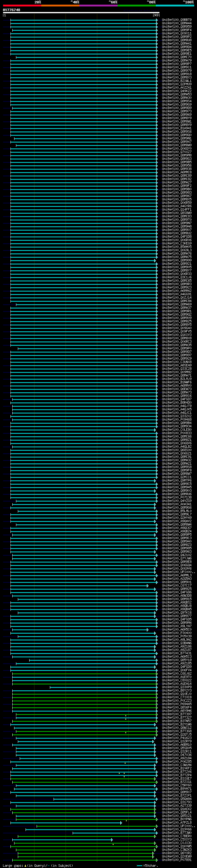Select hit label UniRef100_Q332X2

point(177,416)
